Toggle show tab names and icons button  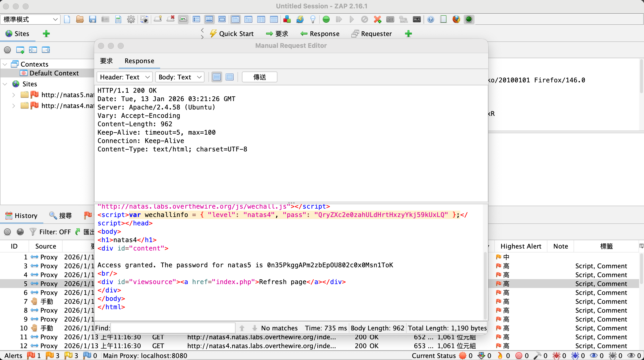(183, 19)
